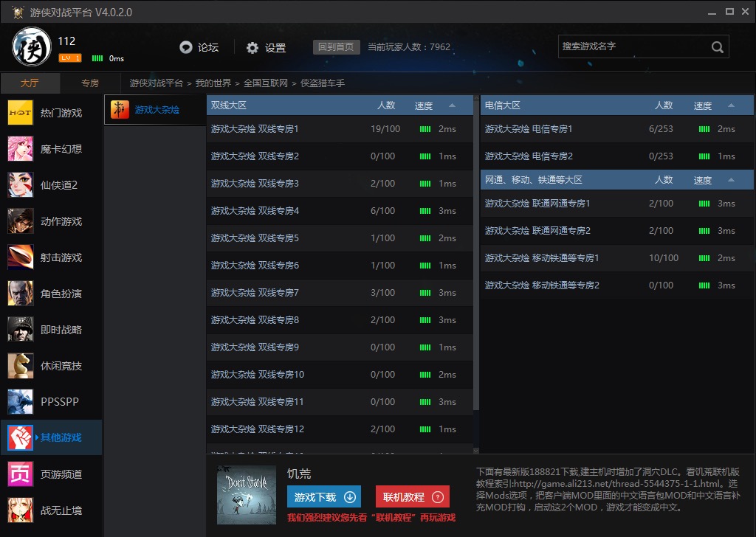Viewport: 756px width, 537px height.
Task: Click username 112
Action: tap(66, 41)
